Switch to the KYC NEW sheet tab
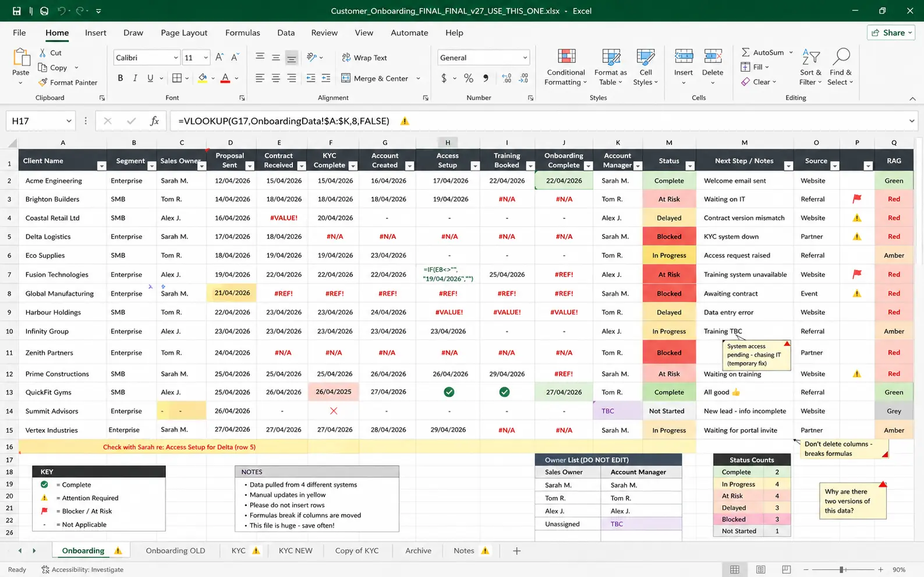Viewport: 924px width, 577px height. tap(295, 551)
